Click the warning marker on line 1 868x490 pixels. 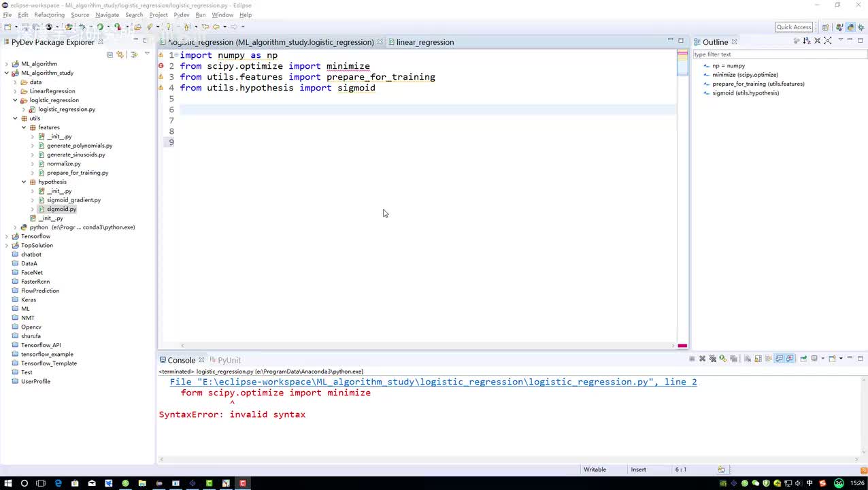(x=161, y=55)
